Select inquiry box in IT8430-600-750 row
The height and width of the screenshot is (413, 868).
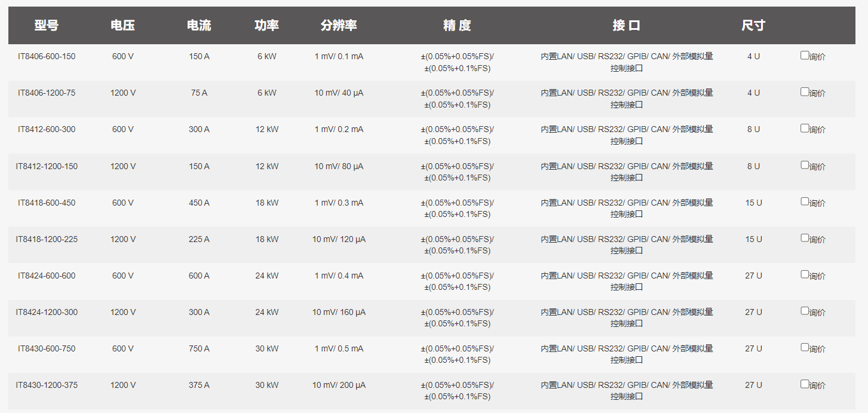click(x=805, y=347)
